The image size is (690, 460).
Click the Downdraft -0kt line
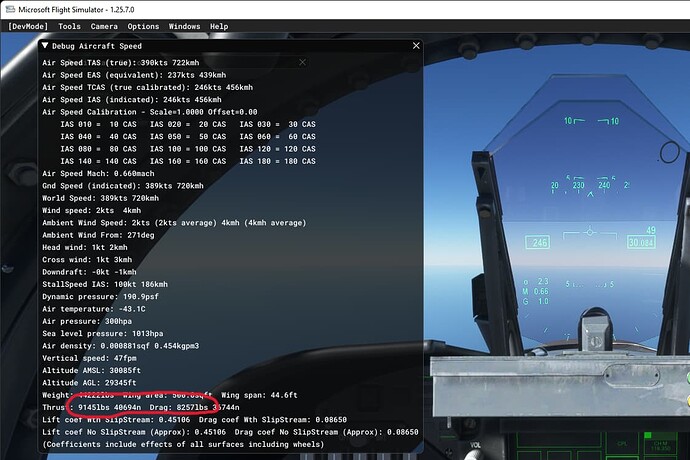(x=89, y=272)
